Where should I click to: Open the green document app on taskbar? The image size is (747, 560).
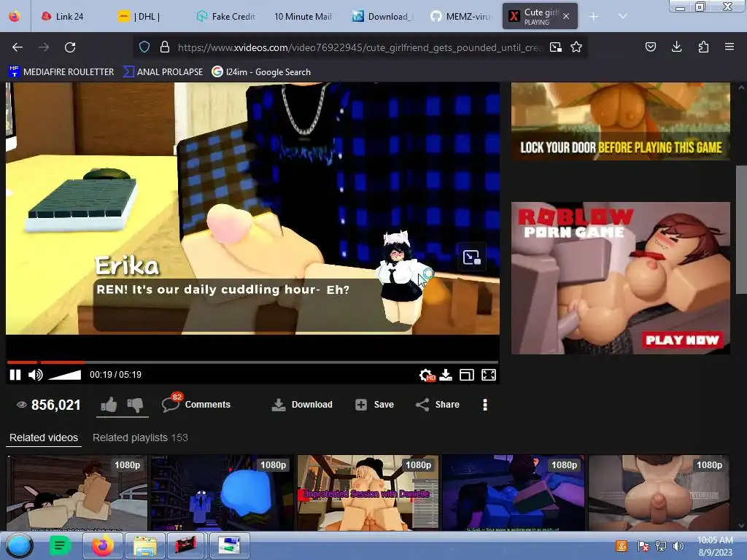click(60, 545)
